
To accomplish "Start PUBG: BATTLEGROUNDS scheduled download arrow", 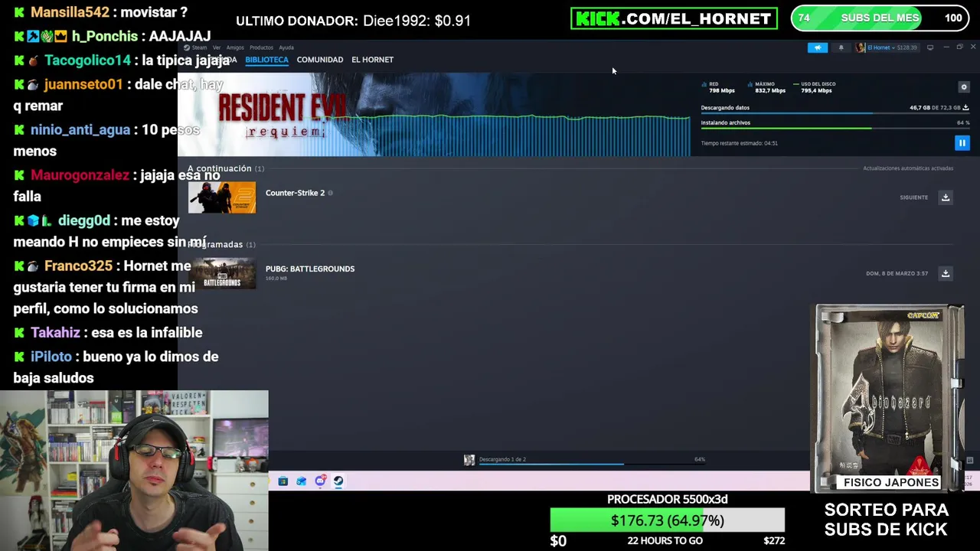I will point(946,273).
